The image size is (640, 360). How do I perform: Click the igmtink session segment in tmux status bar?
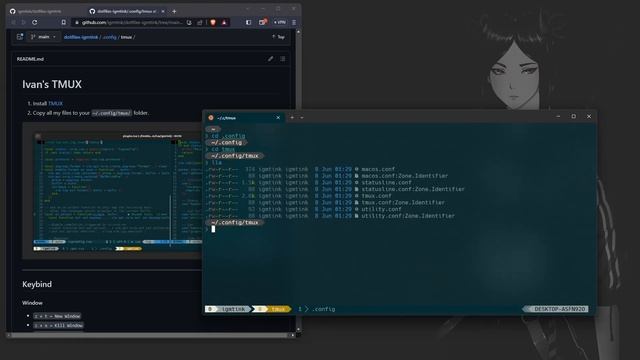pyautogui.click(x=228, y=309)
